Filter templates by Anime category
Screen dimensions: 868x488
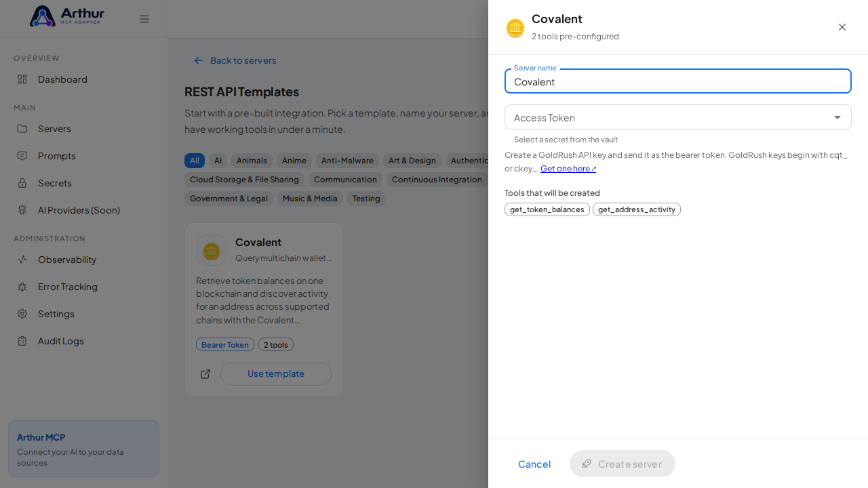294,161
